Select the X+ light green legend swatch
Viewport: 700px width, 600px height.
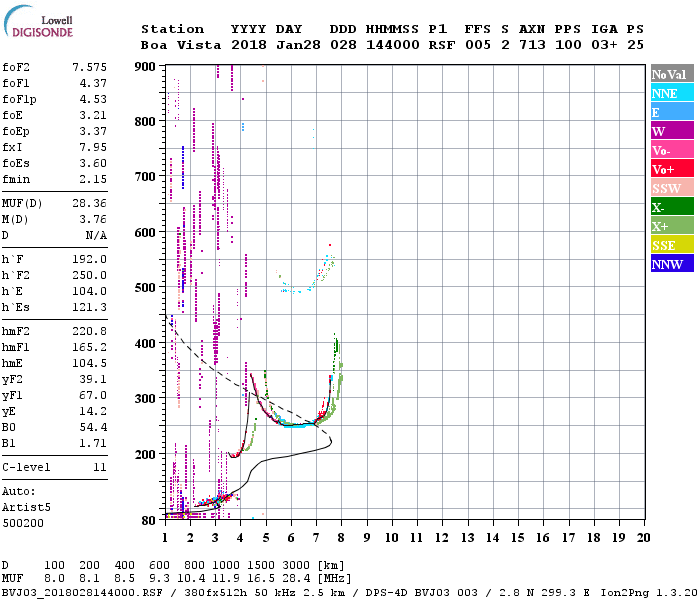(x=672, y=225)
